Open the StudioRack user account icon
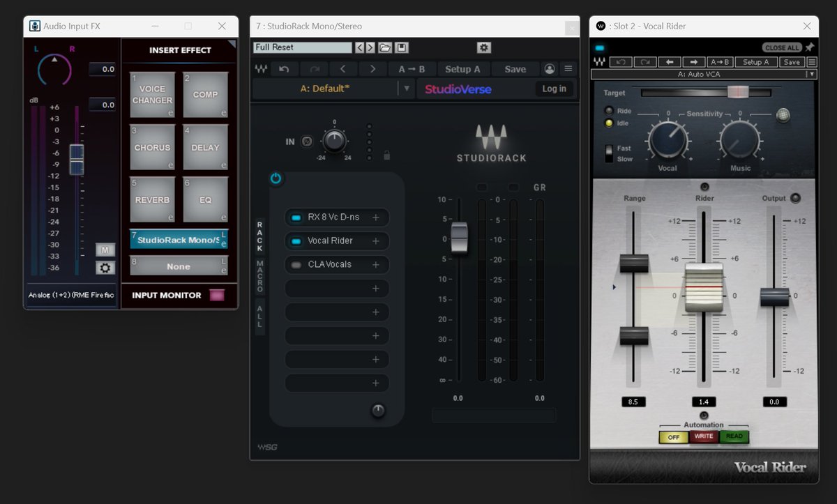Screen dimensions: 837x504 (x=550, y=69)
